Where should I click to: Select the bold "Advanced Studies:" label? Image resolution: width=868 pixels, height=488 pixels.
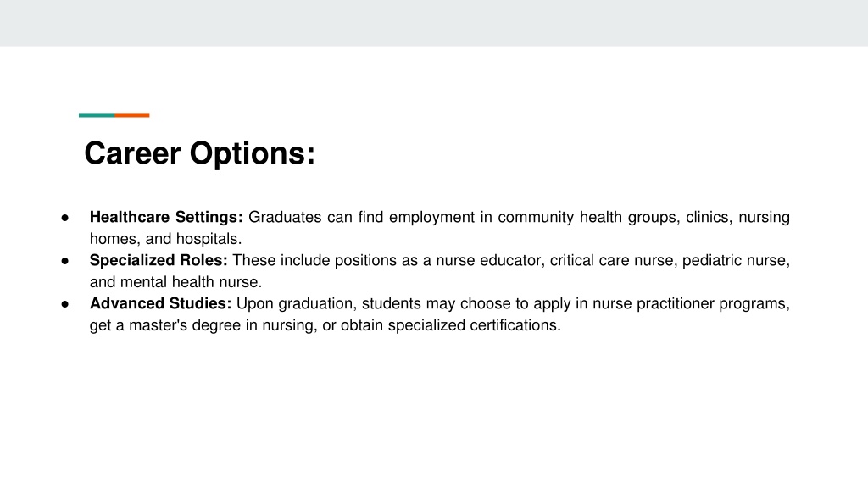pos(160,303)
